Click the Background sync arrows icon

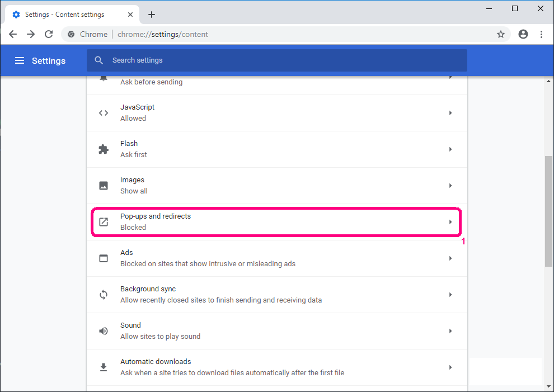coord(104,295)
